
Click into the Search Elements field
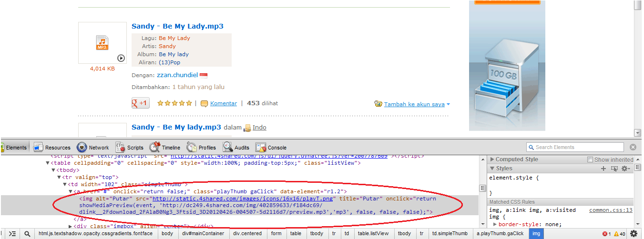pyautogui.click(x=575, y=147)
